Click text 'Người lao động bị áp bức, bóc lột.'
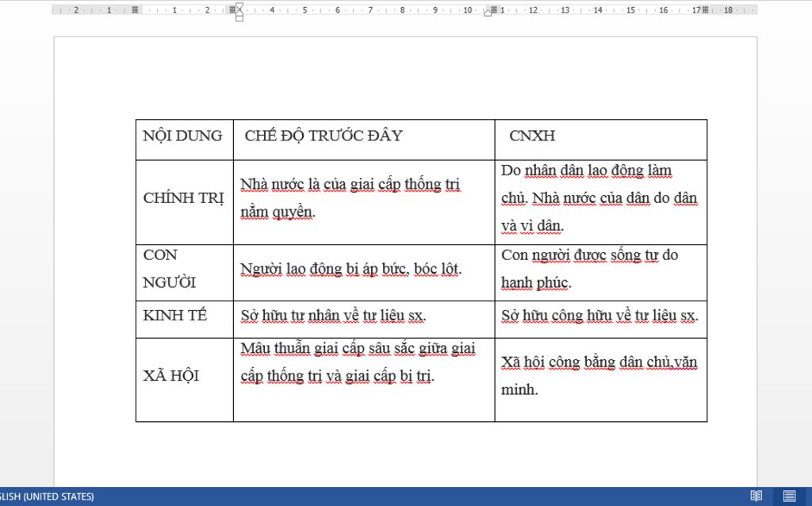This screenshot has height=506, width=812. tap(350, 269)
